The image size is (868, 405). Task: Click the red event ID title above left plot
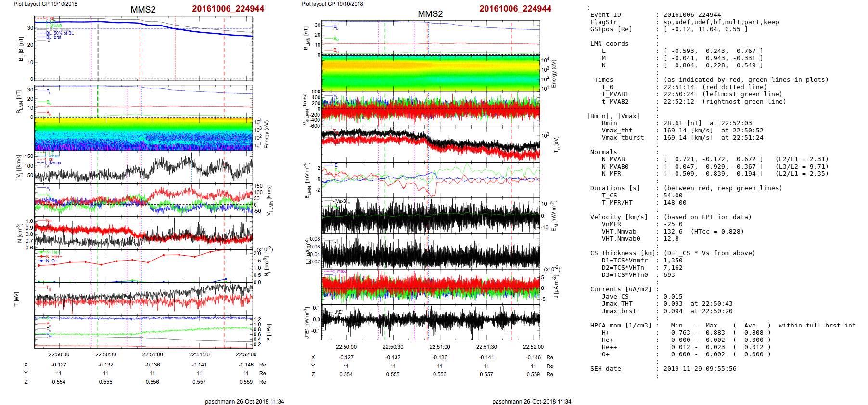[228, 9]
